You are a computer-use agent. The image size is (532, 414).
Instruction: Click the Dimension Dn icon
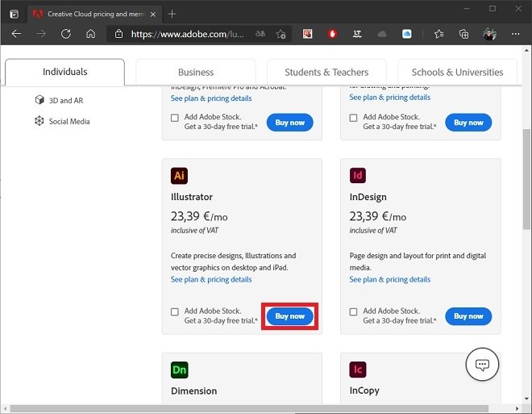click(x=179, y=370)
